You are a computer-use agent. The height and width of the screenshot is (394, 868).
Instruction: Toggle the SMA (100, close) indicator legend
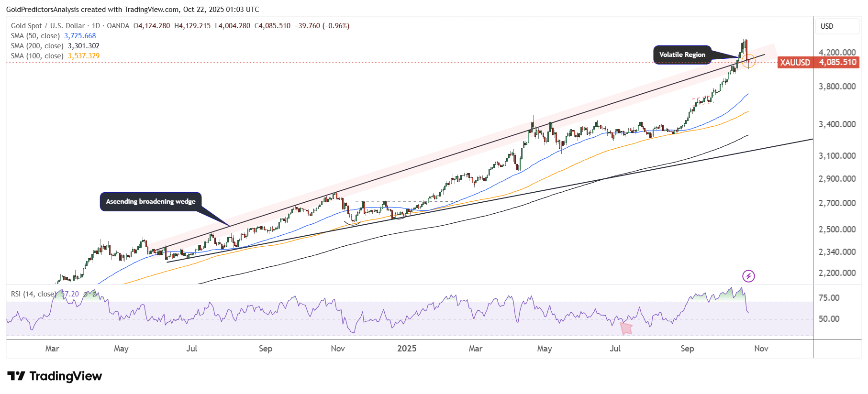pos(37,56)
